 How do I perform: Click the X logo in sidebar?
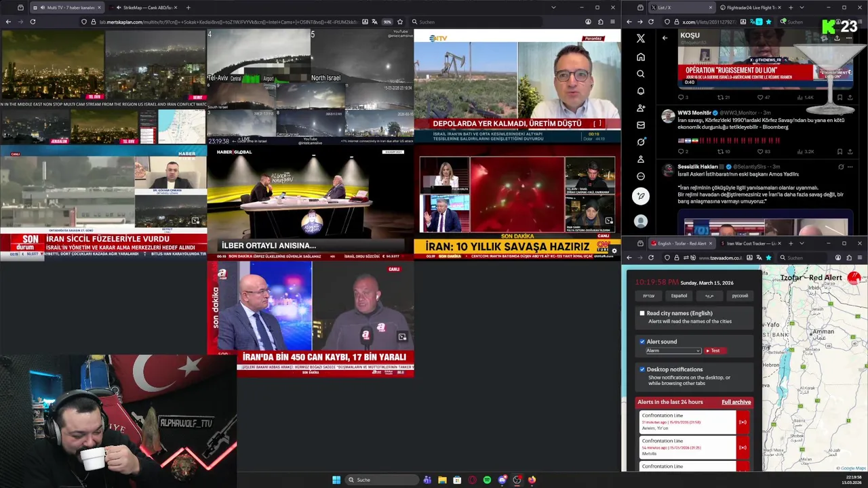[641, 39]
